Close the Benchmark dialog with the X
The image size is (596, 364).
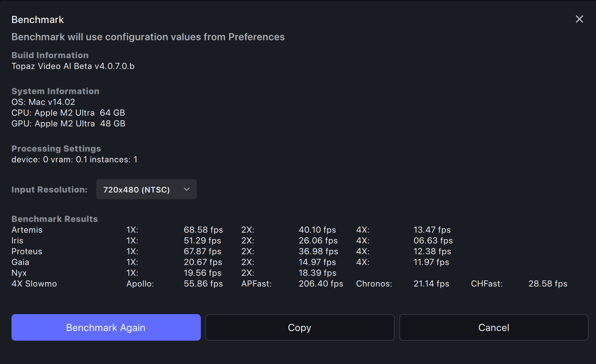[579, 19]
